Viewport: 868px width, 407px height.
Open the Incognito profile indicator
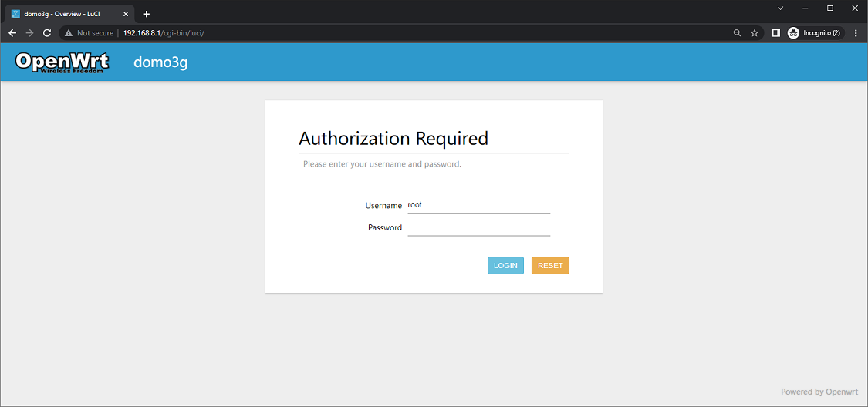click(x=814, y=33)
